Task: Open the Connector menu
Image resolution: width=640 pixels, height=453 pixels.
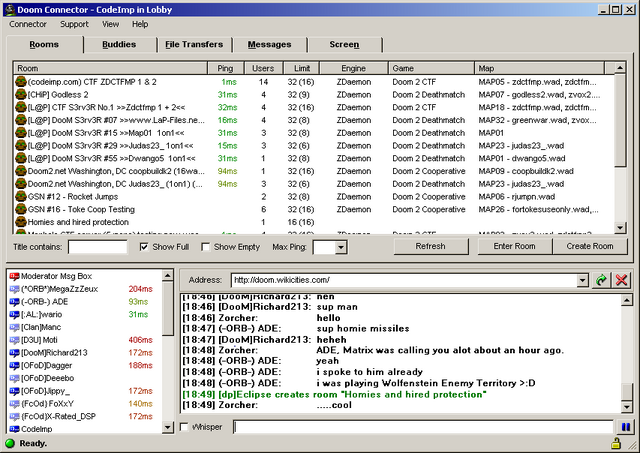Action: 28,24
